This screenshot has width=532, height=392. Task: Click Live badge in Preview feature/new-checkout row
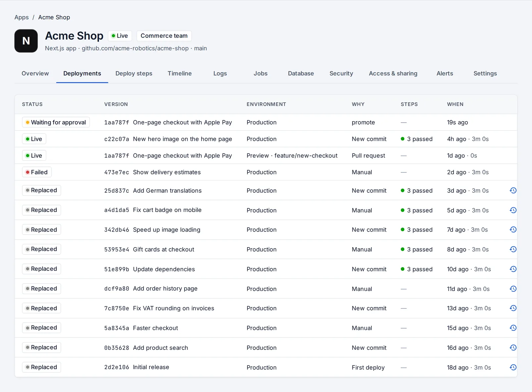click(x=34, y=155)
